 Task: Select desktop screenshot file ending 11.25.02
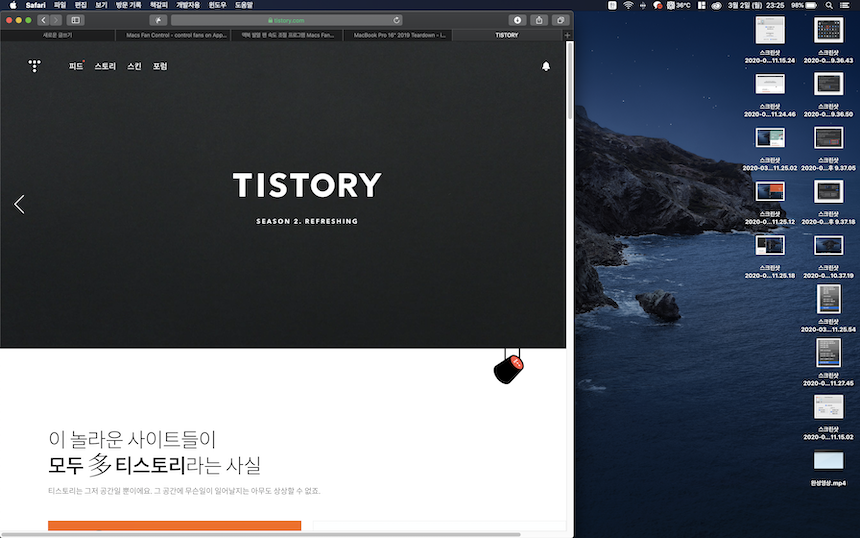(x=770, y=148)
